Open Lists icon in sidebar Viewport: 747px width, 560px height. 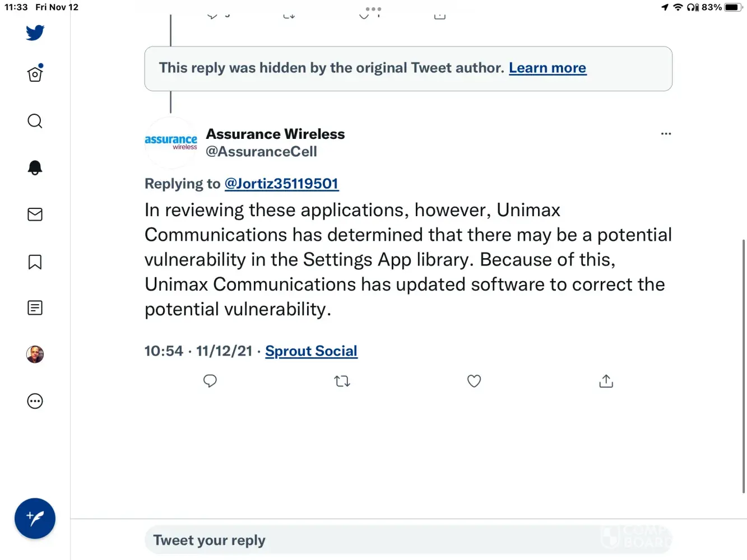tap(35, 308)
